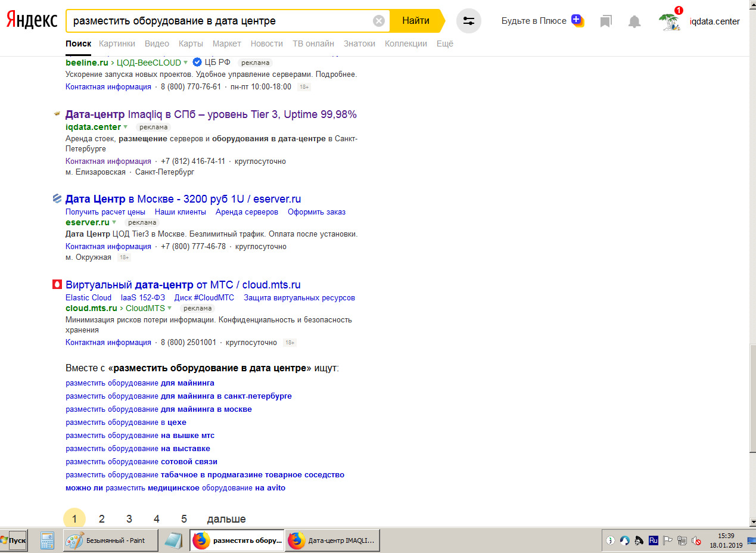The width and height of the screenshot is (756, 553).
Task: Expand the eserver.ru dropdown arrow
Action: (114, 222)
